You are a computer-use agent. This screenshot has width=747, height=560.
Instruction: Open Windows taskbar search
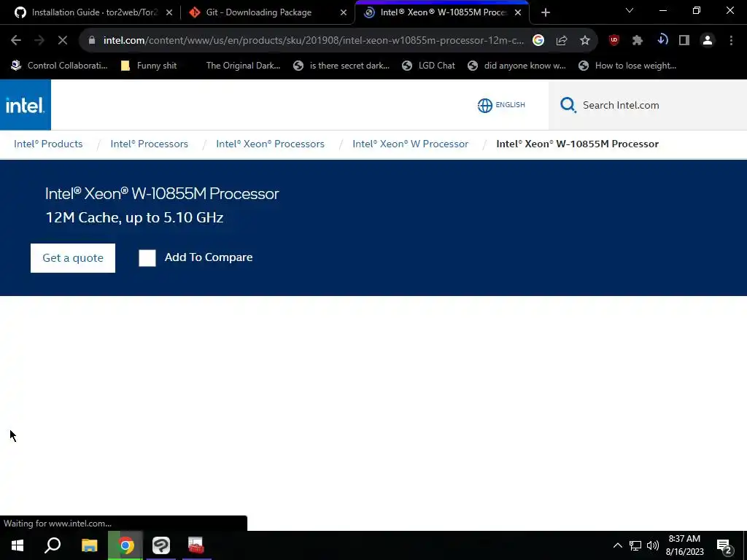53,545
